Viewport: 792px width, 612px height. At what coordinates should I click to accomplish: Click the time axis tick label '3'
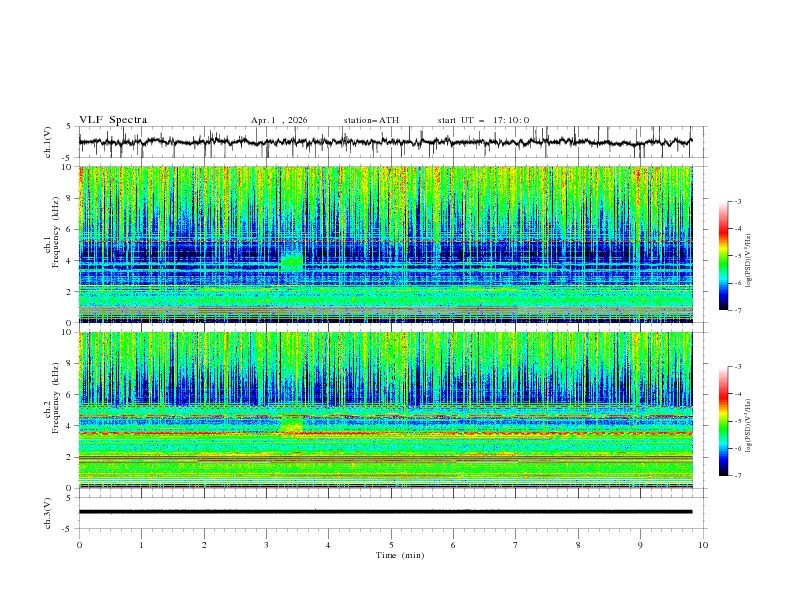click(x=266, y=545)
